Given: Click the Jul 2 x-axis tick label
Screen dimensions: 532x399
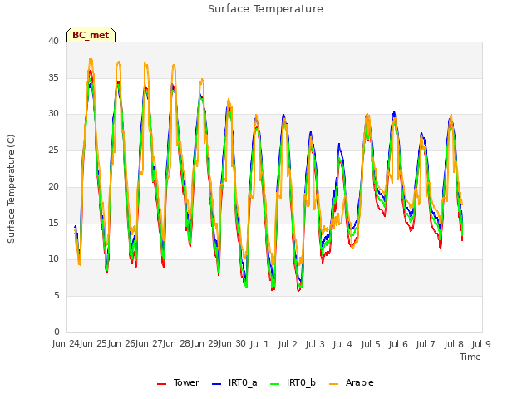Looking at the screenshot, I should tap(288, 344).
